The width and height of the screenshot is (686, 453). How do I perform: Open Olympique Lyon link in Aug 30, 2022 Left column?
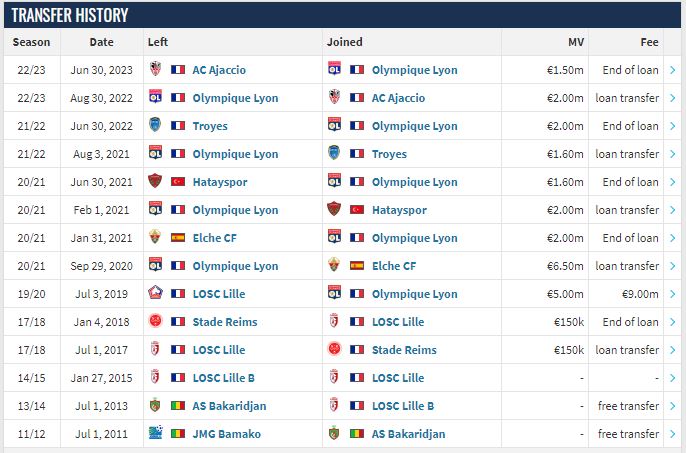tap(235, 98)
